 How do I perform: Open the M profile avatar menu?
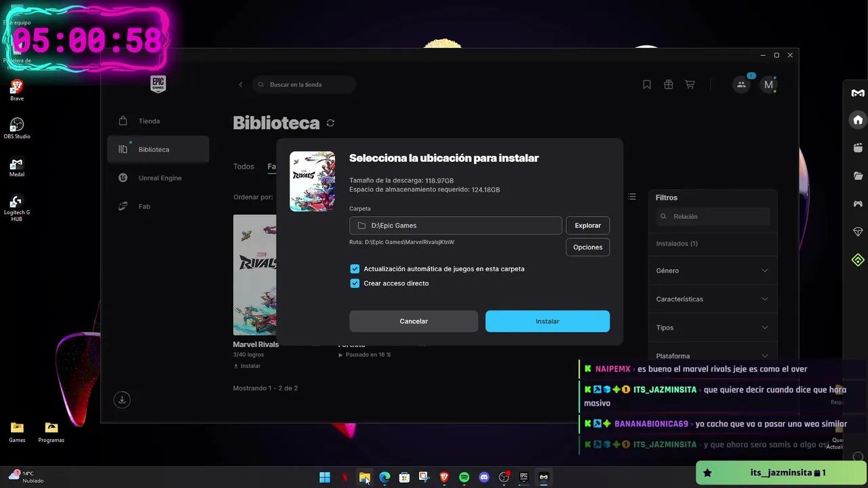point(768,85)
